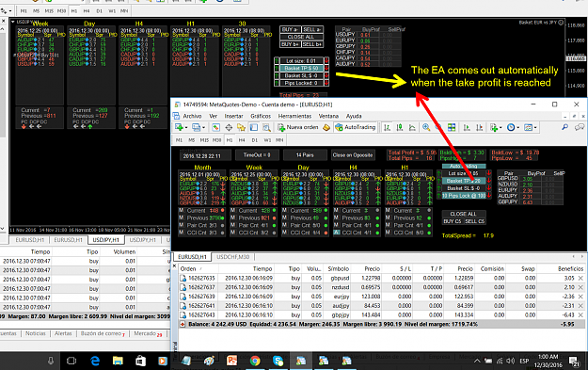Show hidden tray icons chevron
588x370 pixels.
coord(477,361)
